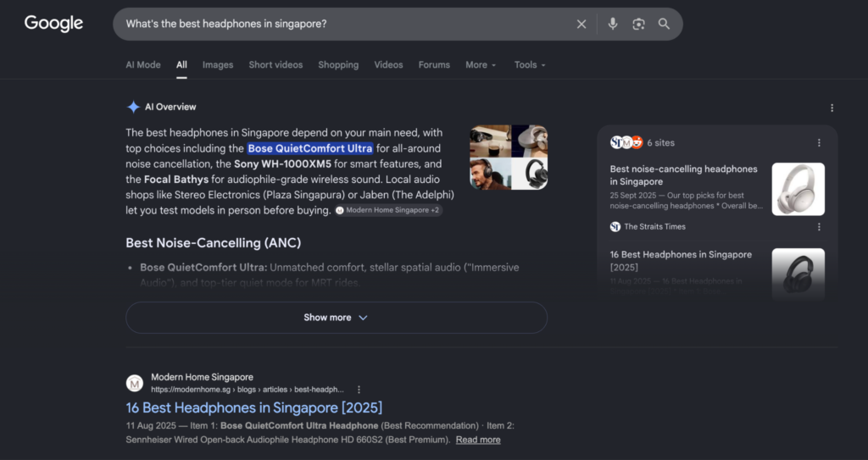868x460 pixels.
Task: Click Modern Home Singapore favicon in result
Action: click(135, 383)
